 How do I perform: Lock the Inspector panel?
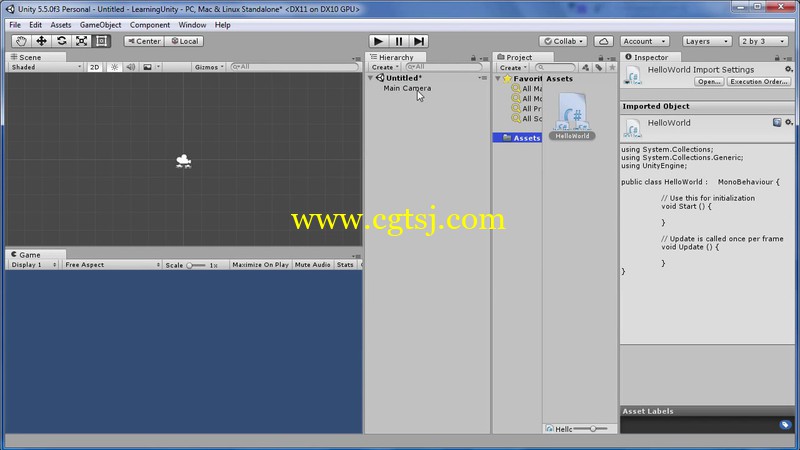point(777,58)
